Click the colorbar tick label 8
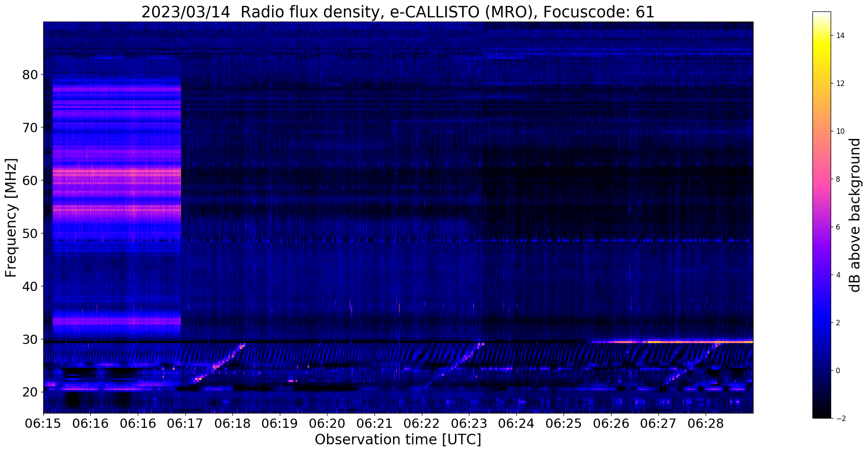 837,179
